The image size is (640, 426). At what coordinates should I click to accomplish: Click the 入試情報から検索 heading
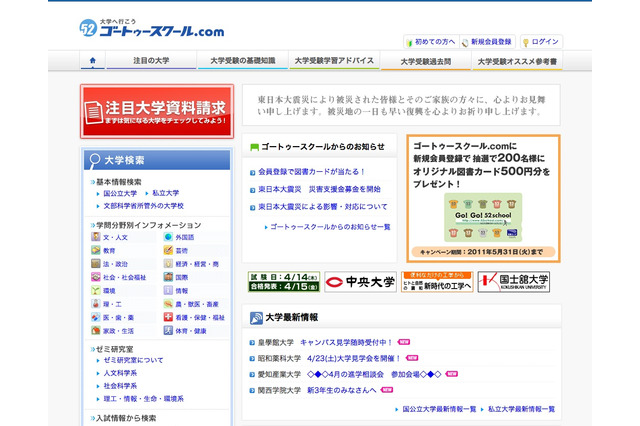point(126,418)
